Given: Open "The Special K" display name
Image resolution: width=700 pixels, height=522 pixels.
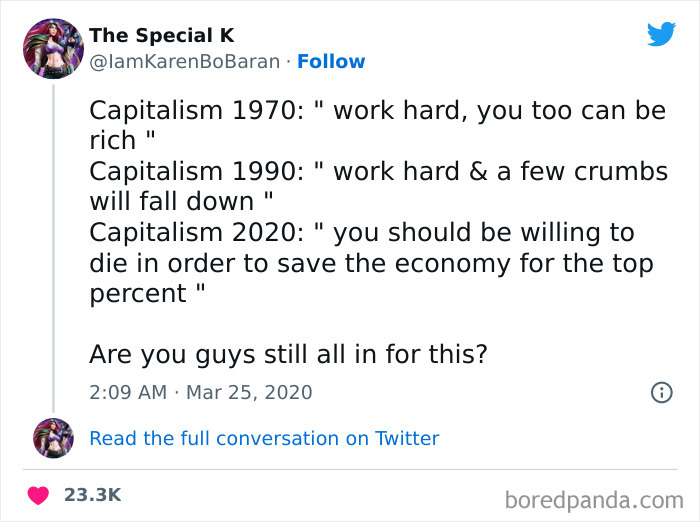Looking at the screenshot, I should click(x=161, y=36).
